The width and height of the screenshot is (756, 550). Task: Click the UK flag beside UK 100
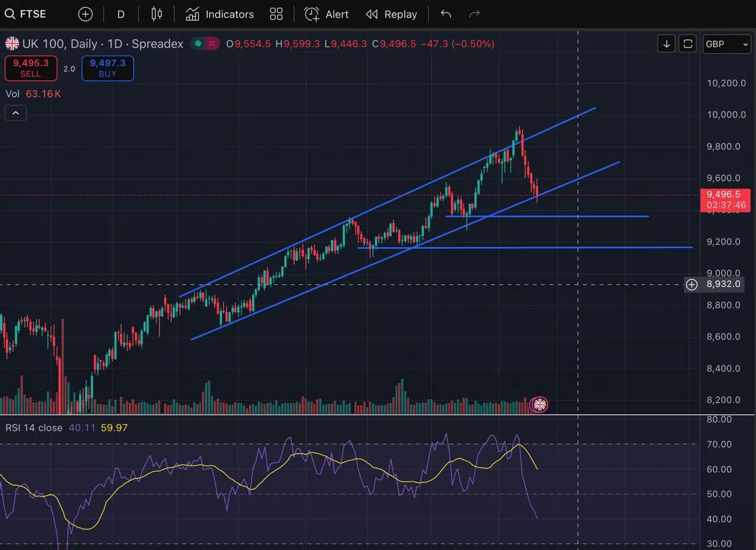(x=12, y=44)
